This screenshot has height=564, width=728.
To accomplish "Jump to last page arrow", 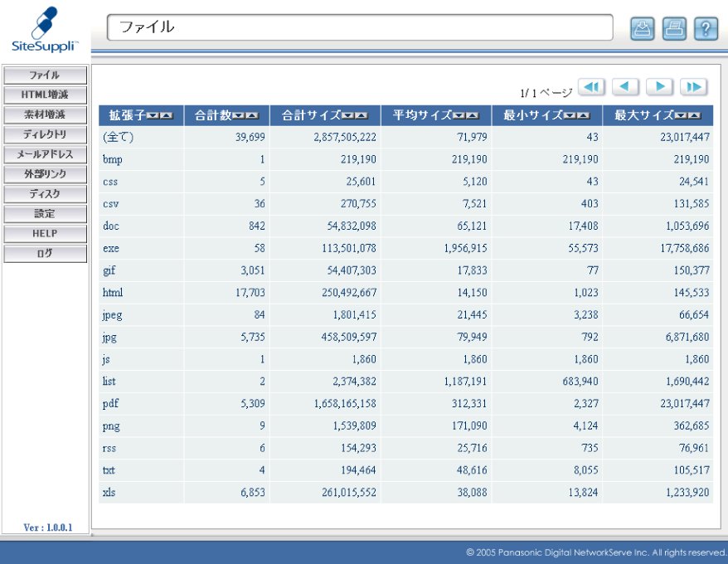I will point(693,87).
